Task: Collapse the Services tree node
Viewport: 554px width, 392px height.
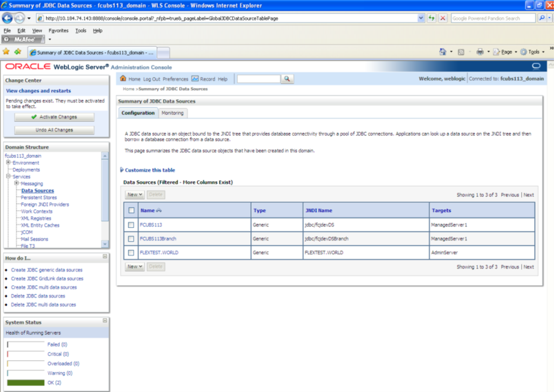Action: click(8, 176)
